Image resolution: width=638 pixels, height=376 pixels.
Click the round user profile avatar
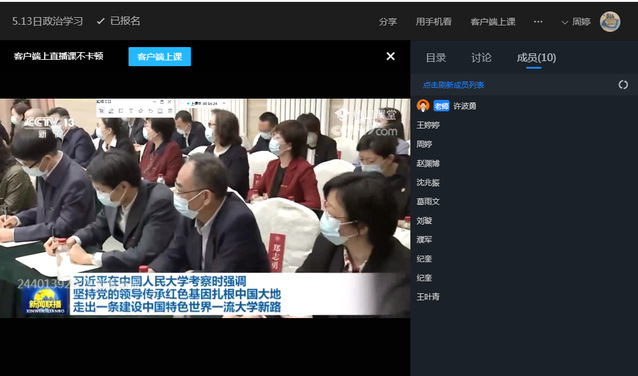[610, 22]
